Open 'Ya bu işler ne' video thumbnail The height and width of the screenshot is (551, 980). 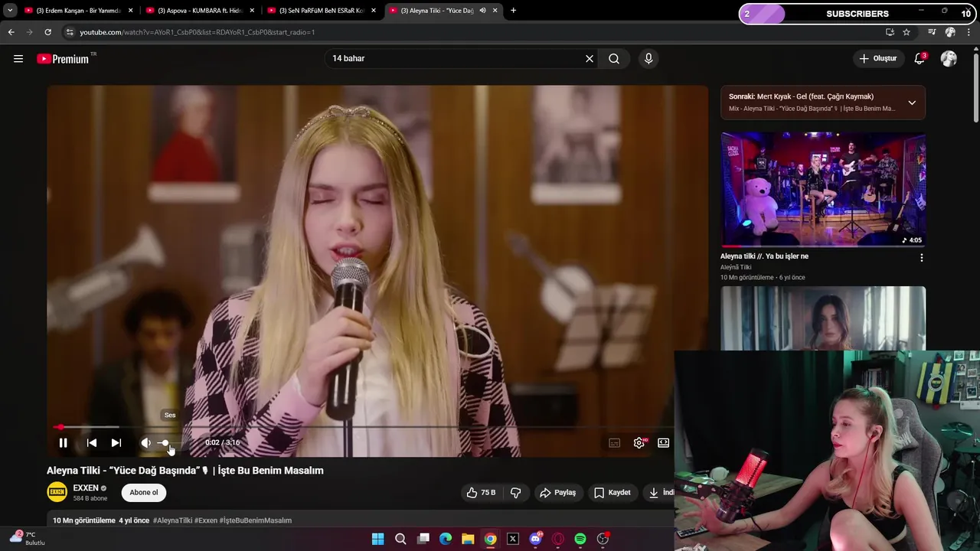823,189
